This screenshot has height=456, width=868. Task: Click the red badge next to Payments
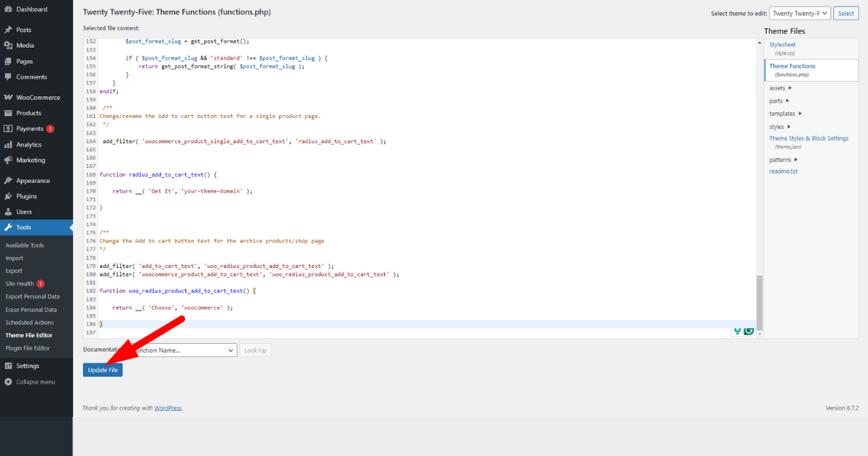(x=50, y=129)
